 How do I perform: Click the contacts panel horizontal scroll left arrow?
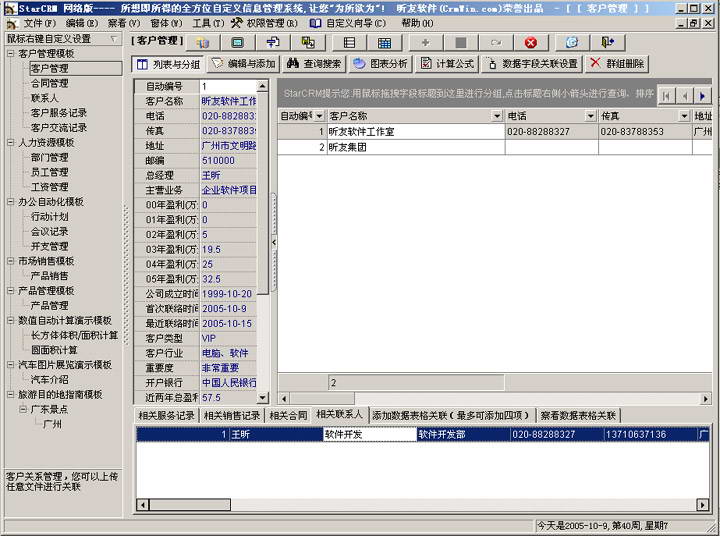(x=143, y=505)
